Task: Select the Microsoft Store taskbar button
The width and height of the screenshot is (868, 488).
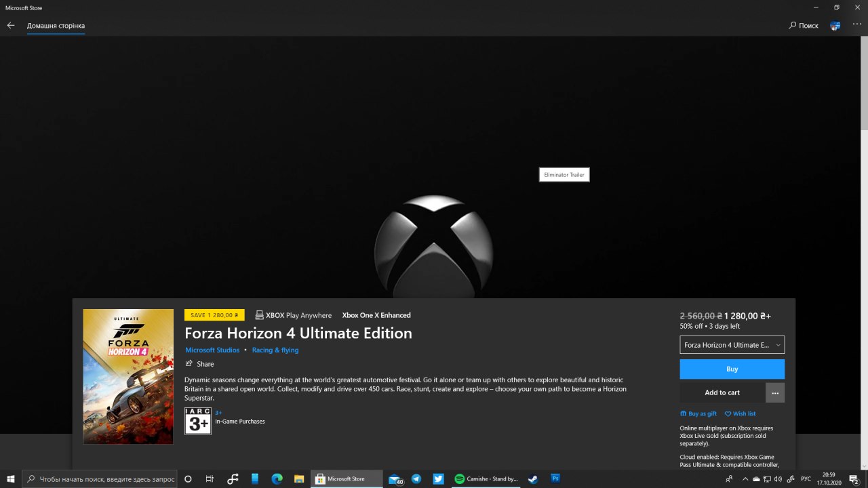Action: (347, 479)
